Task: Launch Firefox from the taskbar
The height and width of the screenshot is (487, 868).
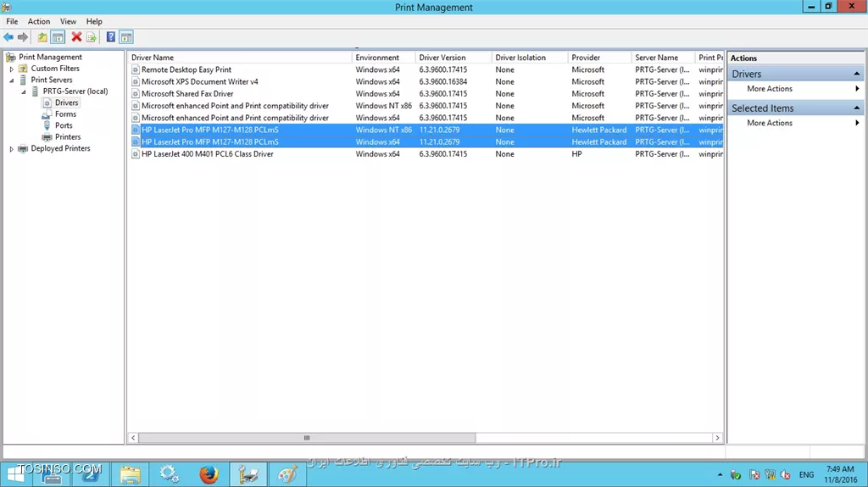Action: [x=209, y=475]
